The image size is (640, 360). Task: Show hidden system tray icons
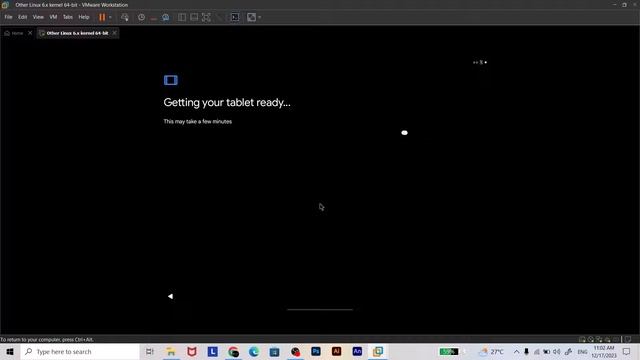coord(516,351)
